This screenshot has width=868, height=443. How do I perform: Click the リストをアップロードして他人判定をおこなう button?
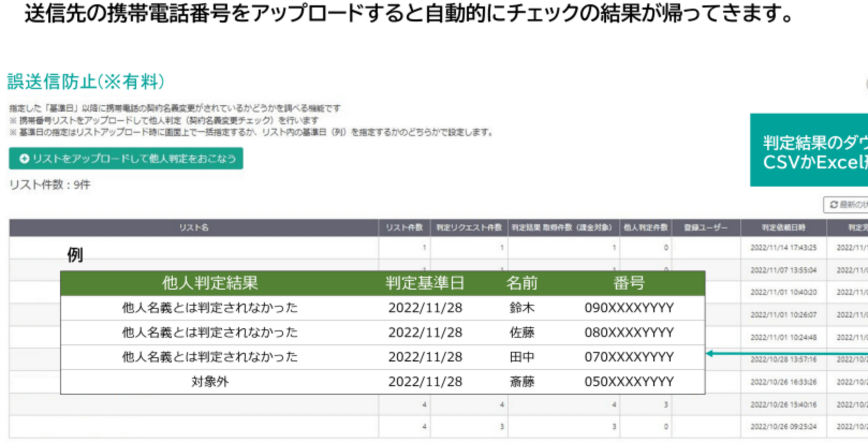coord(126,159)
